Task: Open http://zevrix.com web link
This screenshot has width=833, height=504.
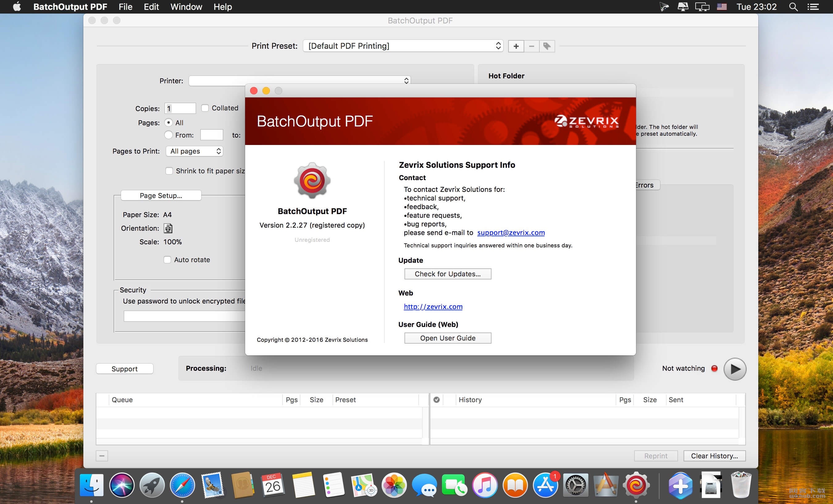Action: click(x=433, y=306)
